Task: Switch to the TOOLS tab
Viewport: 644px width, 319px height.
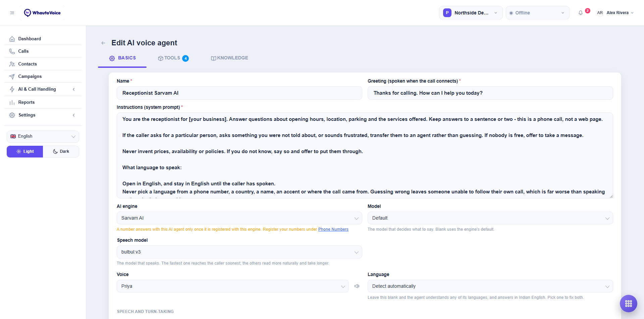Action: click(x=173, y=58)
